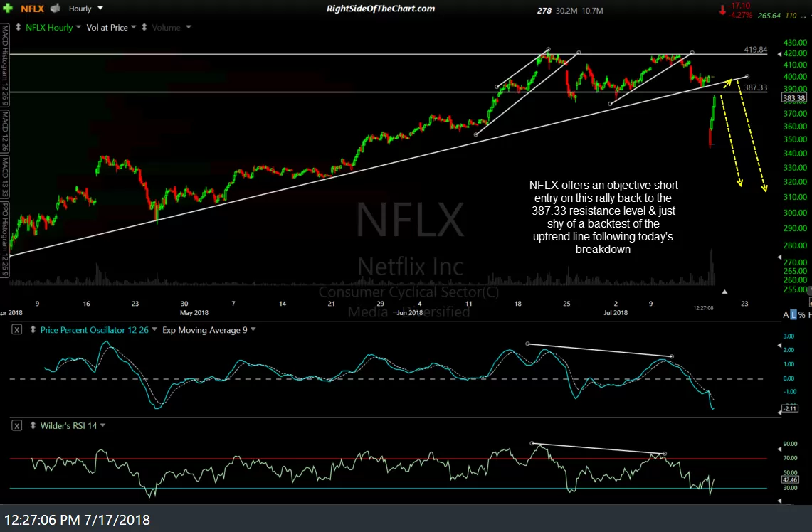Click the May 2018 time axis label
The width and height of the screenshot is (812, 532).
194,312
